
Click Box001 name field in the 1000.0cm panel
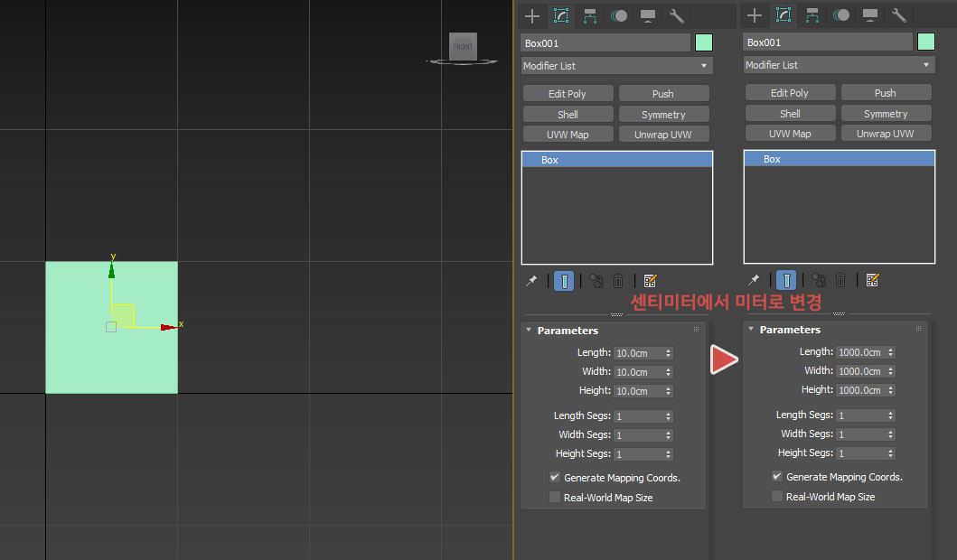[828, 42]
